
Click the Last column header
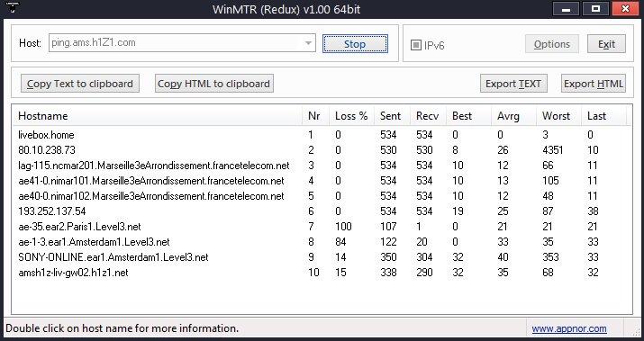603,116
